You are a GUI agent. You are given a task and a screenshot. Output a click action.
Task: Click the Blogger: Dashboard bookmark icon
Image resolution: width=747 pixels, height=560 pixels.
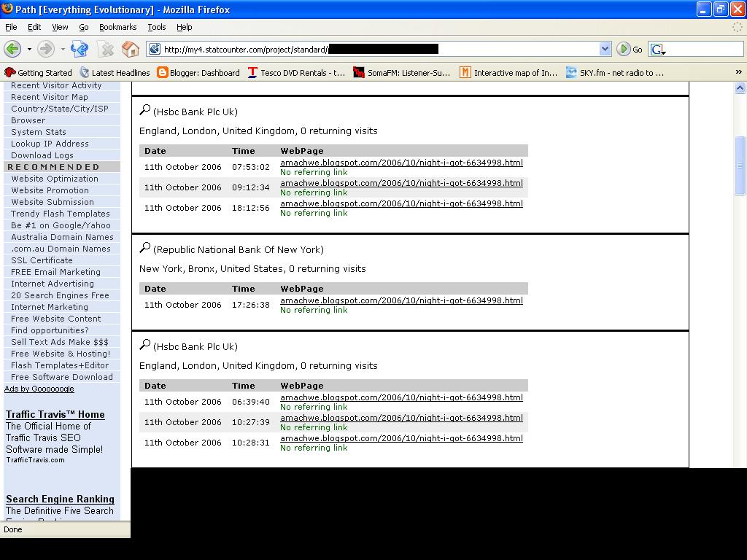[x=163, y=72]
